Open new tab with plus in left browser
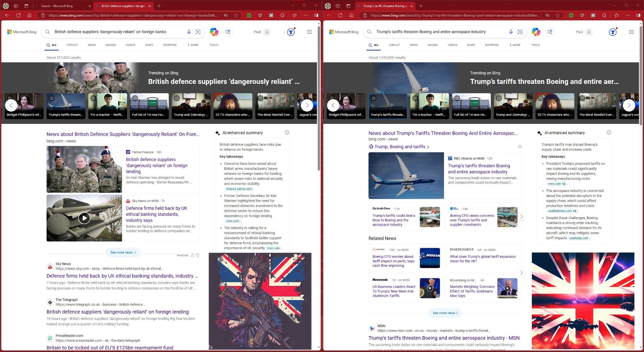This screenshot has height=352, width=644. point(159,6)
